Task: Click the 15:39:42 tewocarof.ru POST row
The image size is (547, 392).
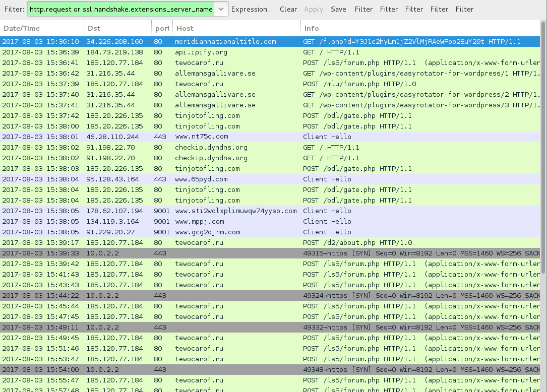Action: pyautogui.click(x=270, y=264)
